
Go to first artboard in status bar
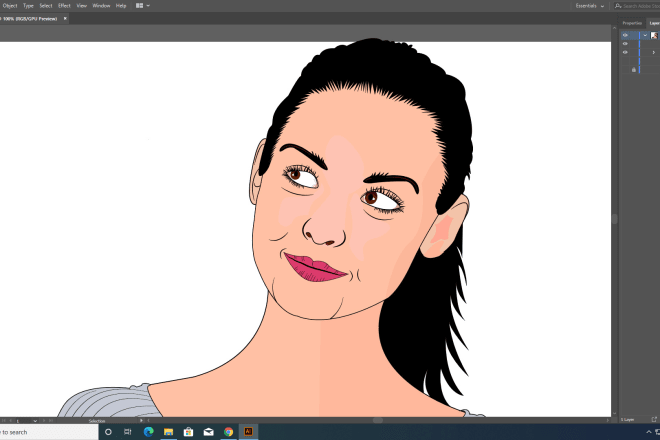[x=4, y=421]
